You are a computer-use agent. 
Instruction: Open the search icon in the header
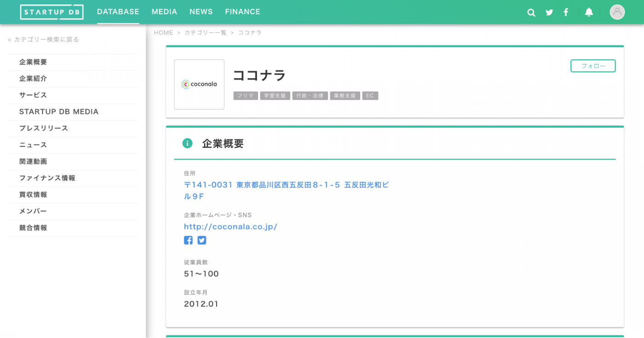click(x=531, y=12)
